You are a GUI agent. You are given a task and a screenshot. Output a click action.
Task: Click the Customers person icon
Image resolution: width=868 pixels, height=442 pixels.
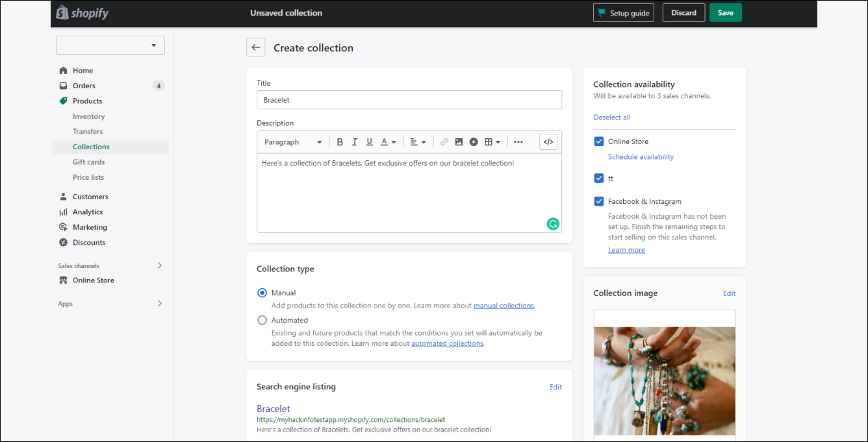(x=63, y=197)
